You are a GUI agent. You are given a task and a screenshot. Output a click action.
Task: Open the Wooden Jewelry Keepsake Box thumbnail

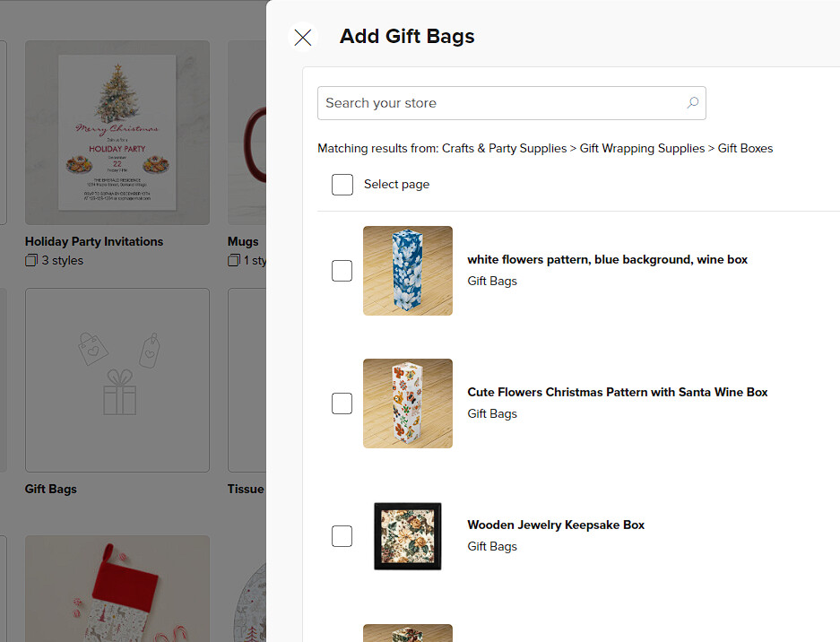click(x=408, y=536)
